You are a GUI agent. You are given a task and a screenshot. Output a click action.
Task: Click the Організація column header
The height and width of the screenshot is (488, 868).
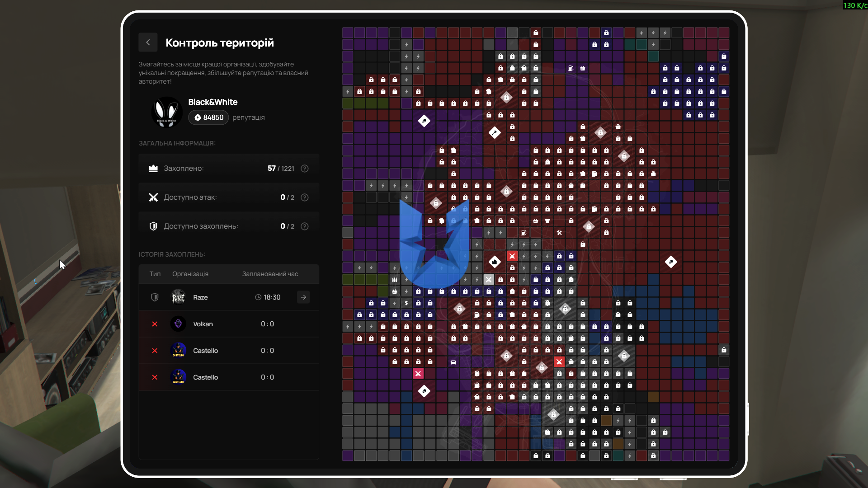pyautogui.click(x=190, y=274)
